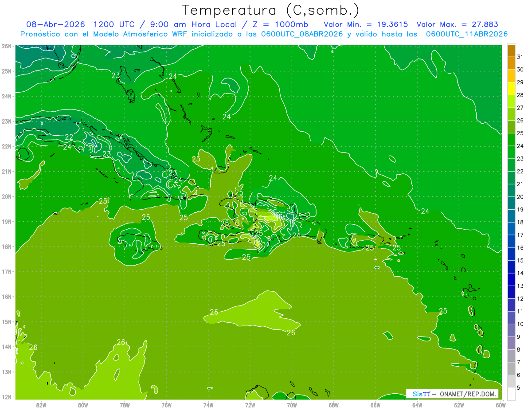
Task: Click the 70W longitude axis label
Action: coord(292,405)
